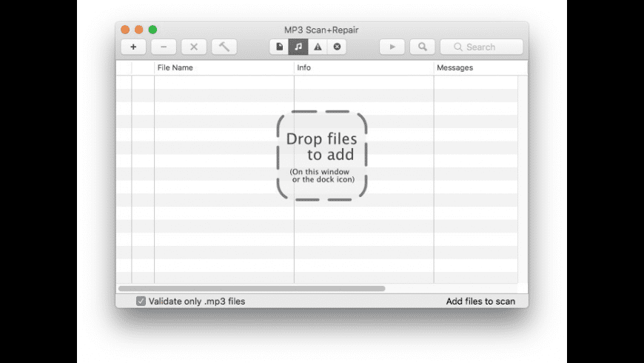Image resolution: width=644 pixels, height=363 pixels.
Task: Click the minus button to remove file
Action: pyautogui.click(x=164, y=47)
